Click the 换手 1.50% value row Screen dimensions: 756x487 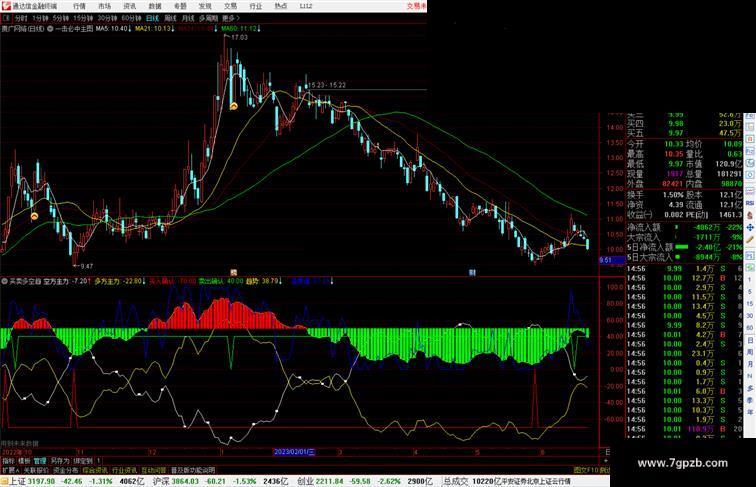tap(656, 195)
